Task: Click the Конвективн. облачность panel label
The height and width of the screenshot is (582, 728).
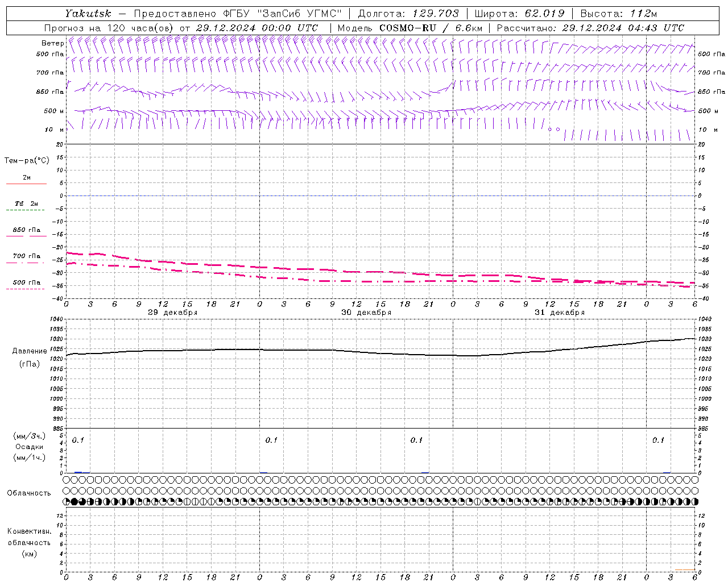Action: pos(30,542)
